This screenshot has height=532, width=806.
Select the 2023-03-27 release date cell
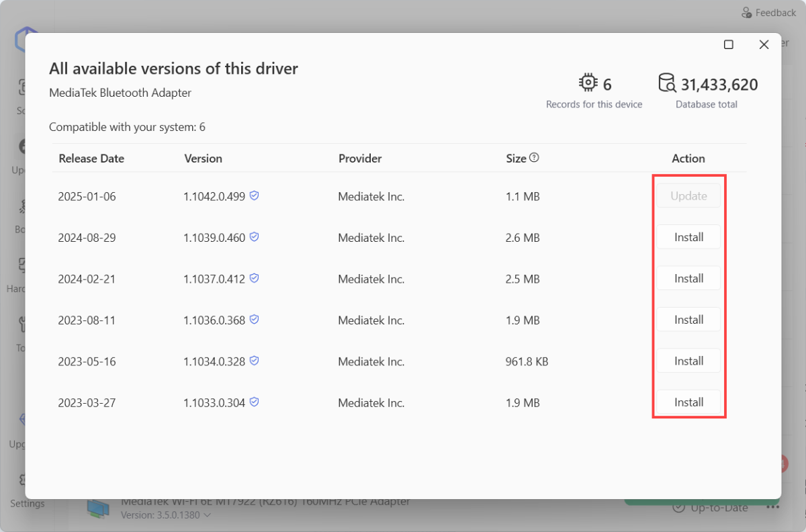(87, 403)
